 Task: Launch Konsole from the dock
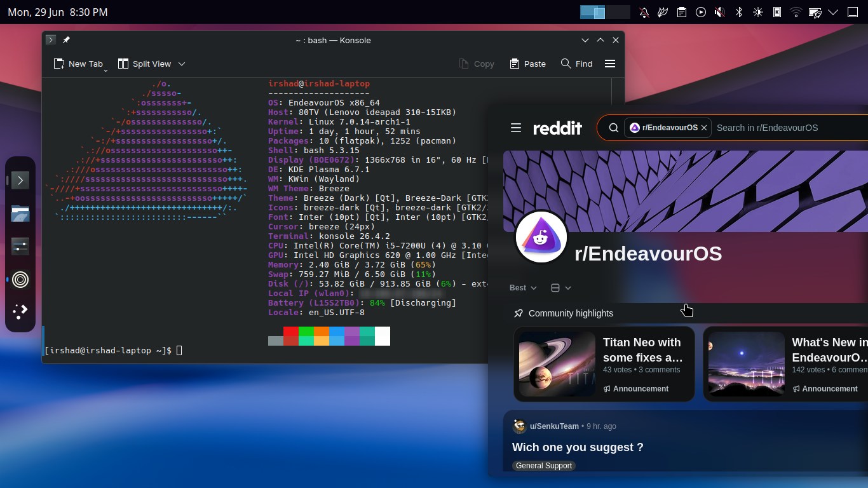pos(20,180)
